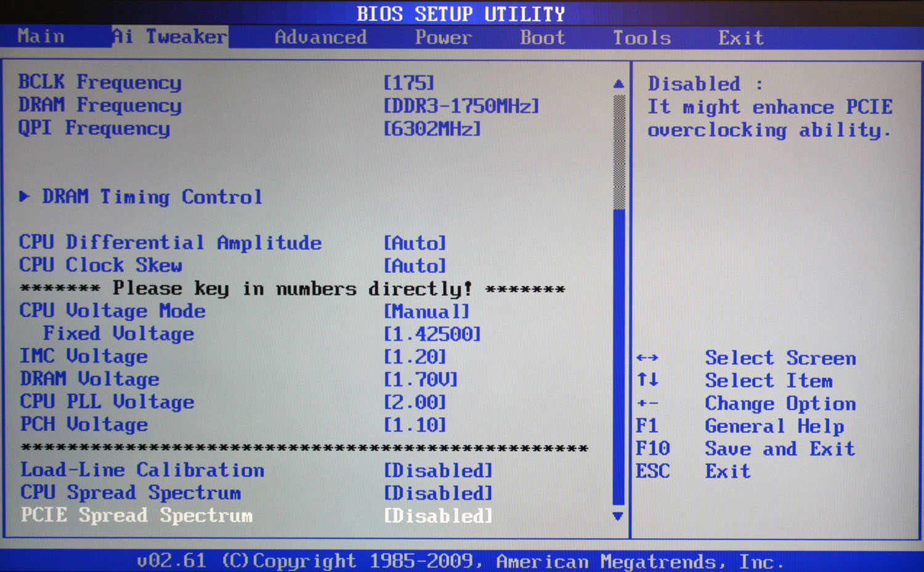
Task: Expand DRAM Timing Control submenu arrow
Action: 25,196
